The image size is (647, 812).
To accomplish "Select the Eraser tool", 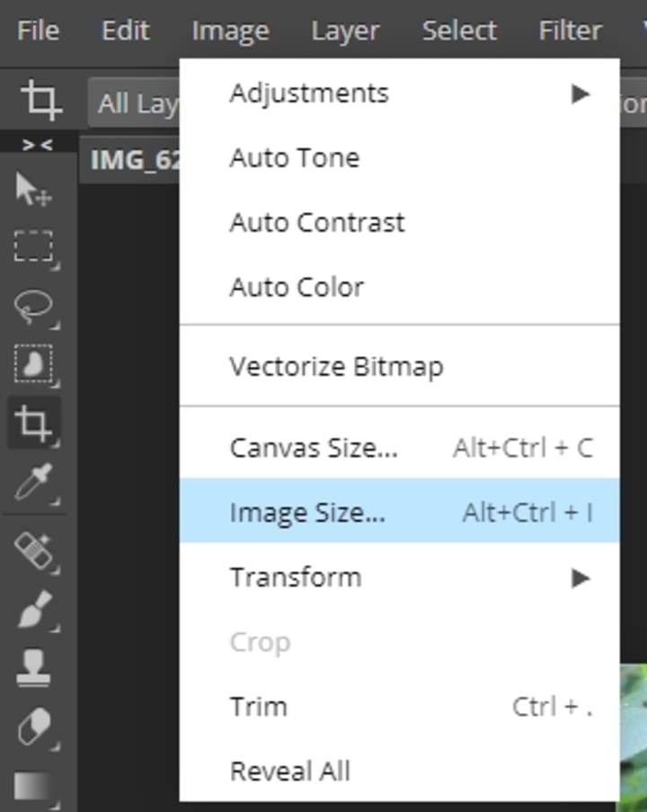I will point(34,727).
